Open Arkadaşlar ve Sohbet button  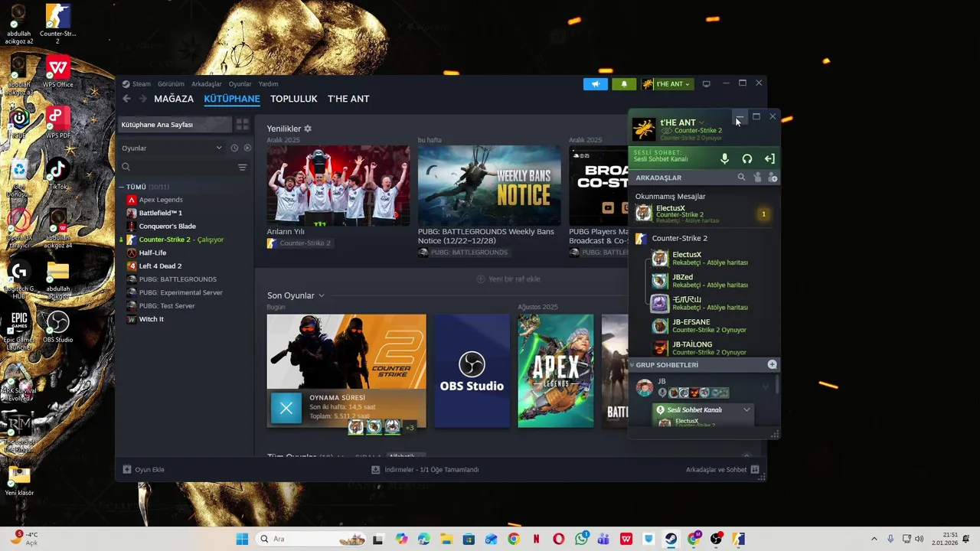coord(722,470)
